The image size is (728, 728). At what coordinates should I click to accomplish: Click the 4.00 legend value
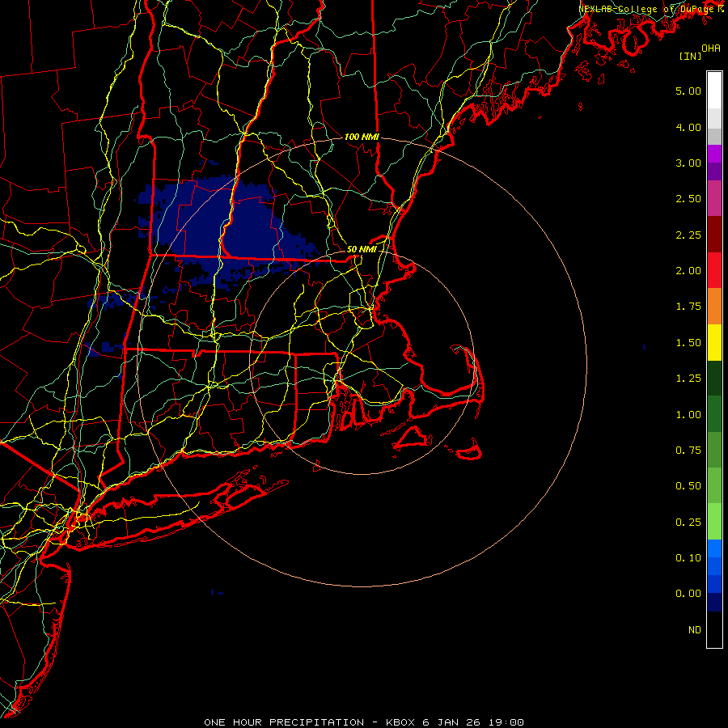688,127
